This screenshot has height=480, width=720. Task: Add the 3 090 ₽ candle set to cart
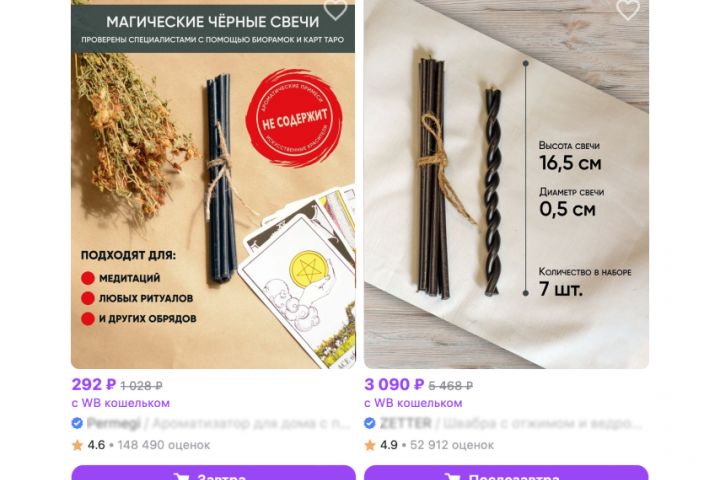click(506, 473)
